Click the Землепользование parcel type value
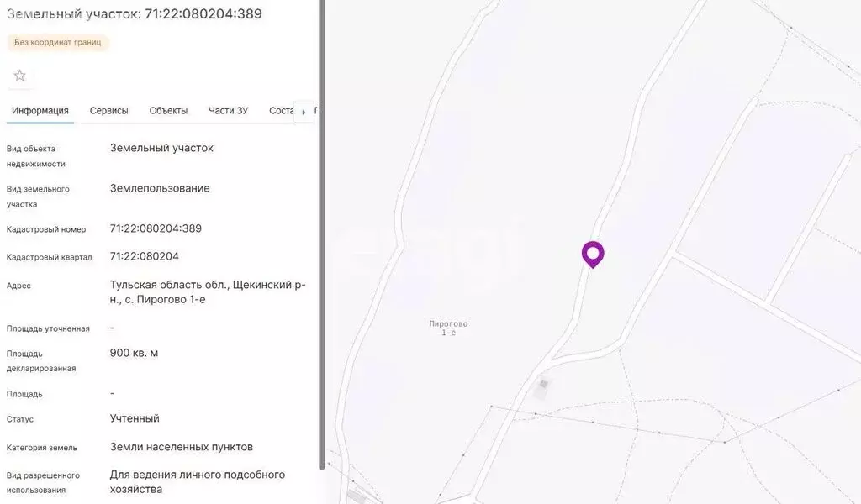The image size is (861, 504). point(160,188)
